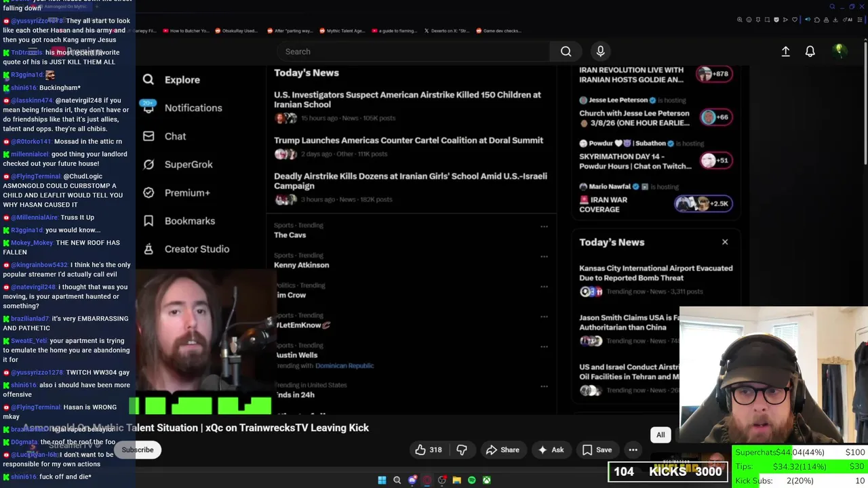This screenshot has height=488, width=868.
Task: Click the Kenny Atkinson trending topic
Action: [301, 265]
